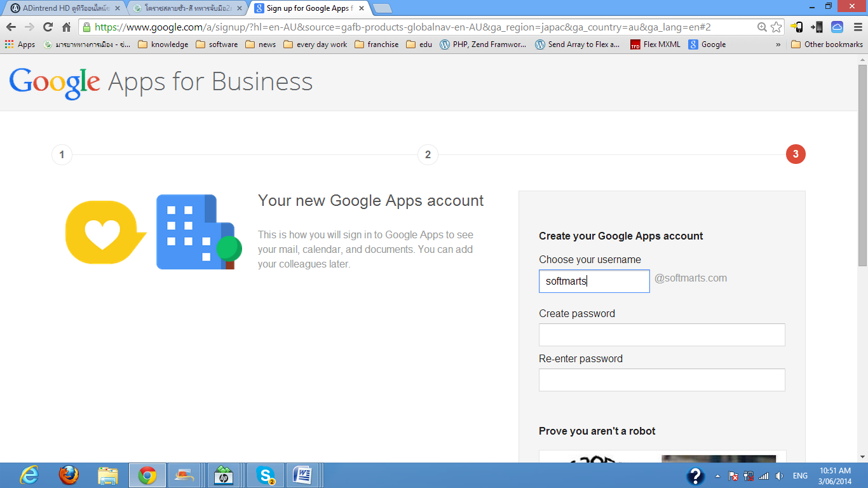Open a new tab with the new tab button
The width and height of the screenshot is (868, 488).
coord(382,8)
